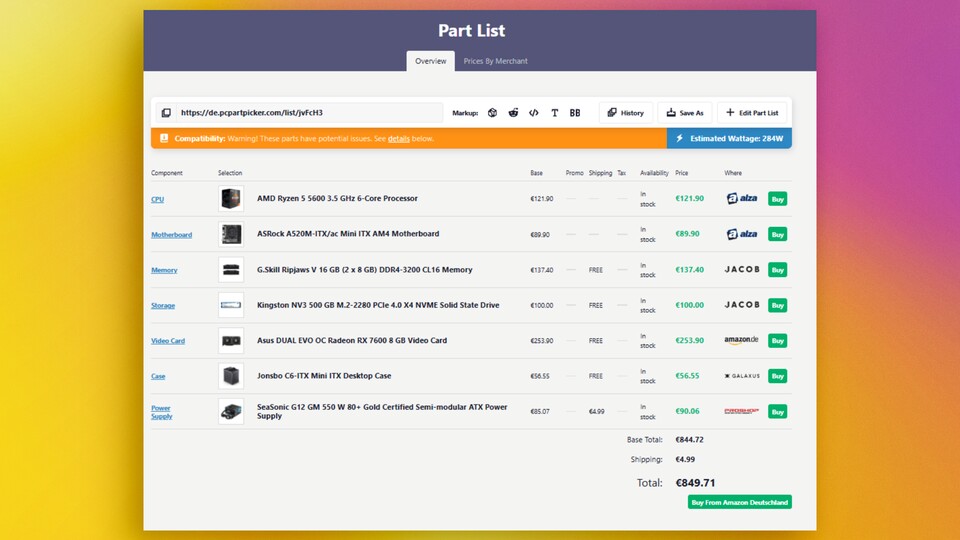Click Buy button for Power Supply

pos(778,412)
